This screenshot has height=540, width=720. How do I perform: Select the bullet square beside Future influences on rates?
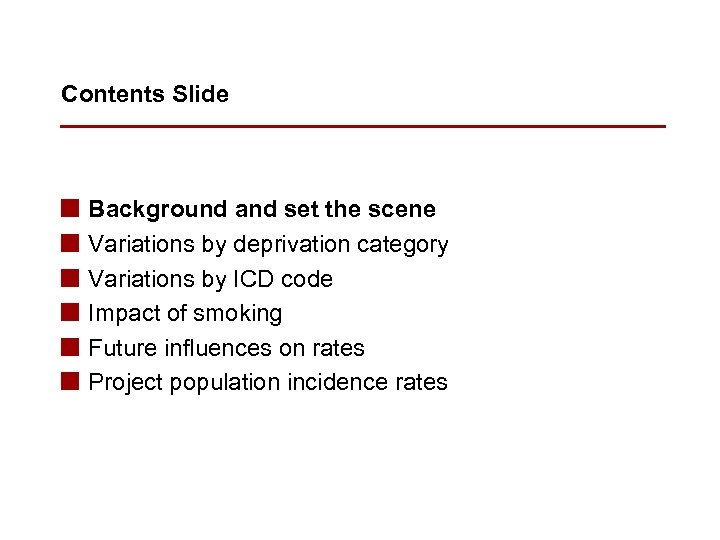click(x=69, y=348)
